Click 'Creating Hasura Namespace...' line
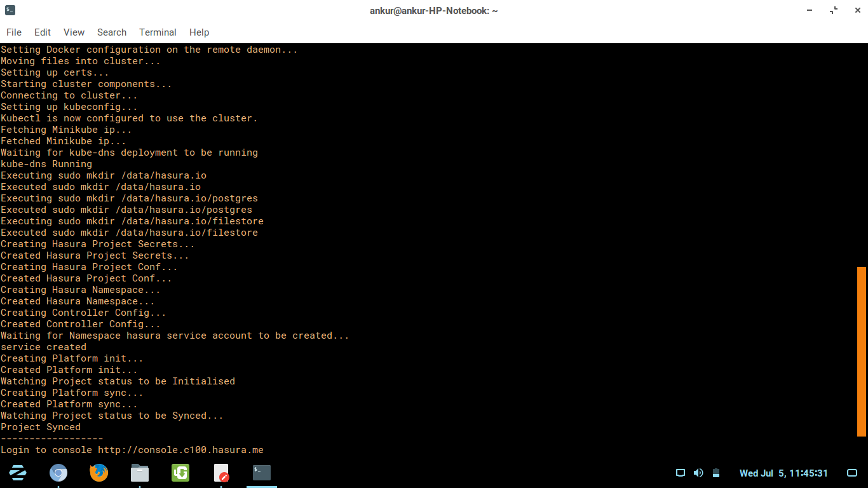The width and height of the screenshot is (868, 488). point(81,290)
